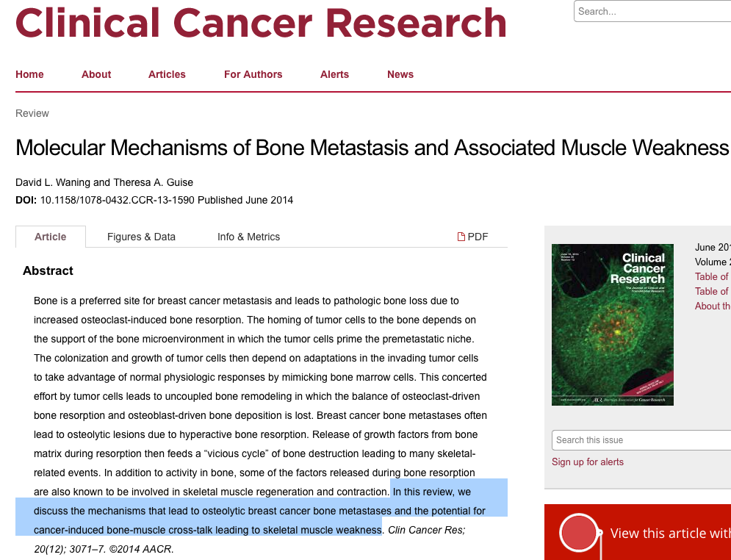Open the Info & Metrics tab

(248, 237)
